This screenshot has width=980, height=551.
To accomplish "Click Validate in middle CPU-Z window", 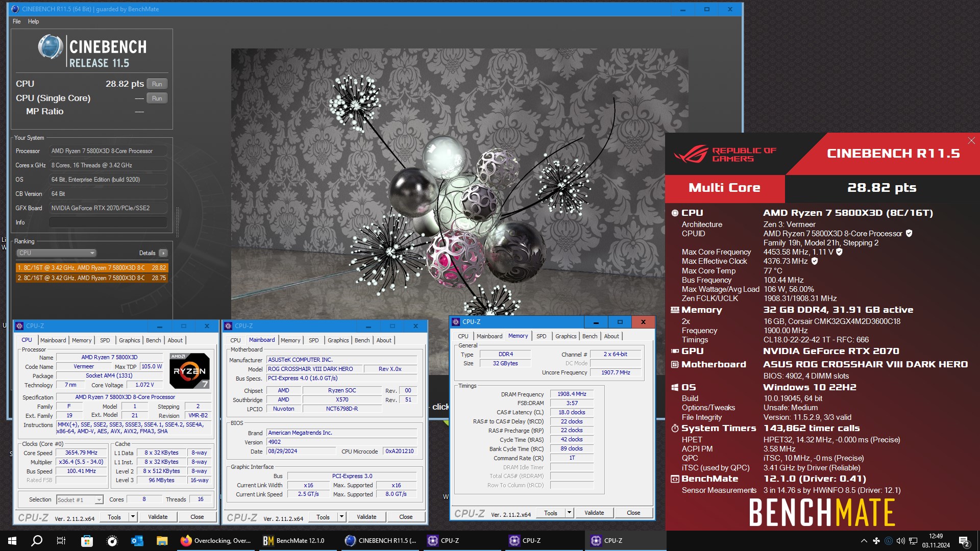I will 366,517.
